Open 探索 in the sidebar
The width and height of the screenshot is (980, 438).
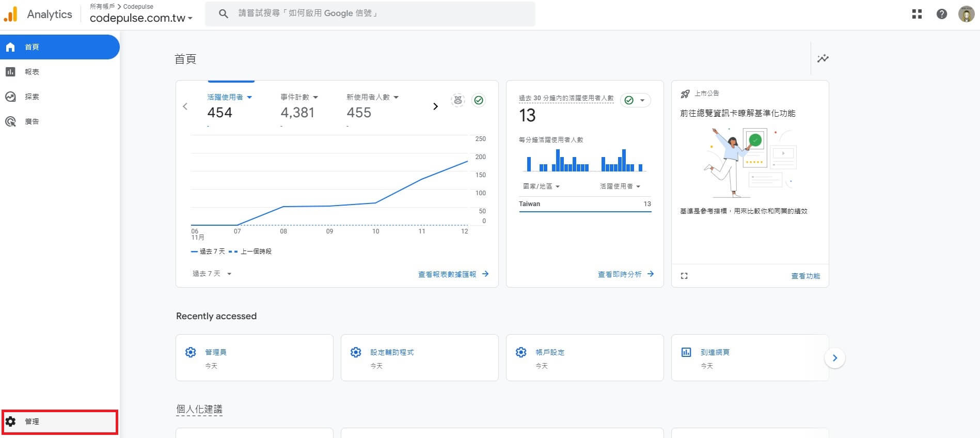coord(32,97)
